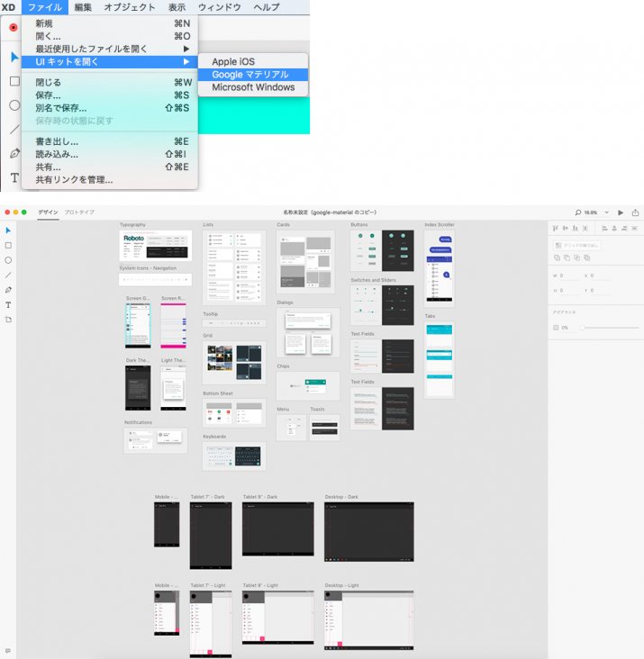Viewport: 644px width, 659px height.
Task: Select the Text tool in lower toolbar
Action: [x=8, y=305]
